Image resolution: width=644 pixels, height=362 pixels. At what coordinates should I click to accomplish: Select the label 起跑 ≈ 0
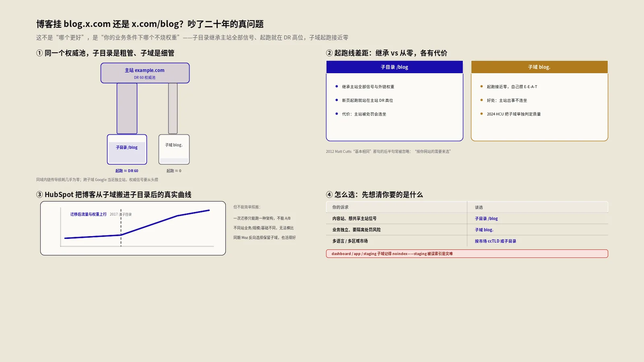[174, 171]
